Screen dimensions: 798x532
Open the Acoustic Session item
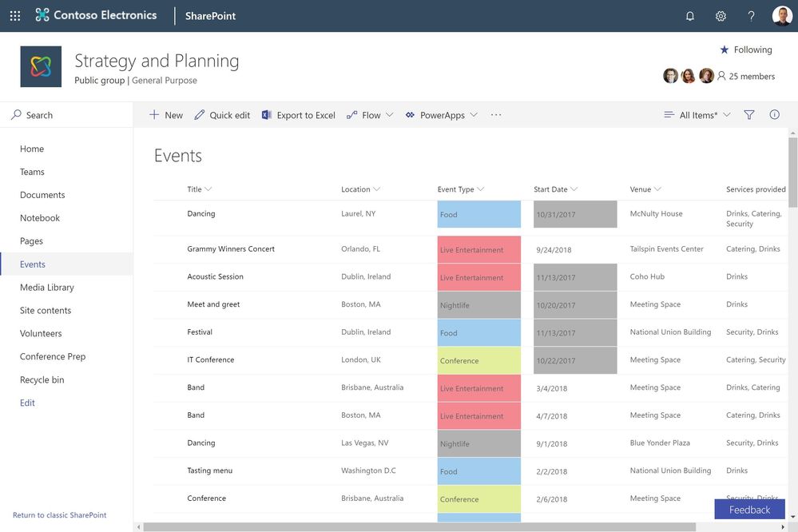(216, 276)
